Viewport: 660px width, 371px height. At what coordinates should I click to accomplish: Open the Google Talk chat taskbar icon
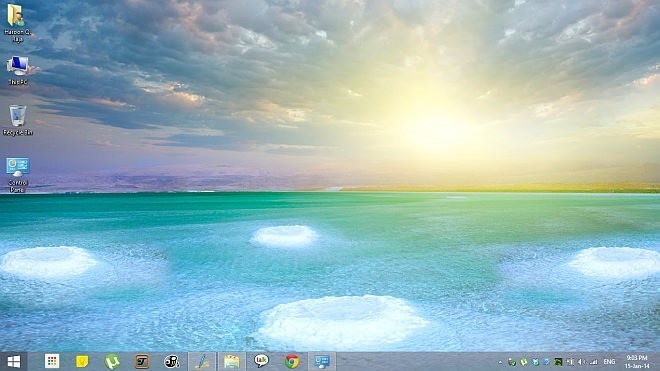[x=261, y=361]
